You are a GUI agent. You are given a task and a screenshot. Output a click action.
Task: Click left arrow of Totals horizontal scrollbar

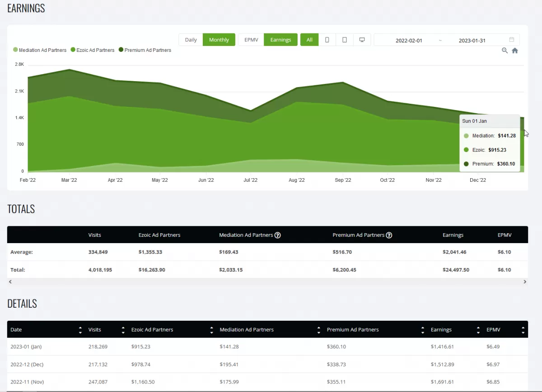pos(10,281)
